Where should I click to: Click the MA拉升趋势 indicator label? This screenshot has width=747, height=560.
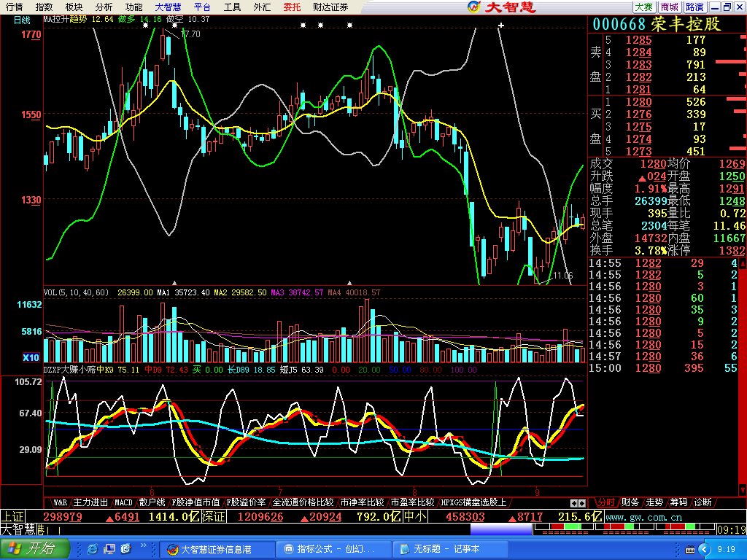click(x=65, y=19)
